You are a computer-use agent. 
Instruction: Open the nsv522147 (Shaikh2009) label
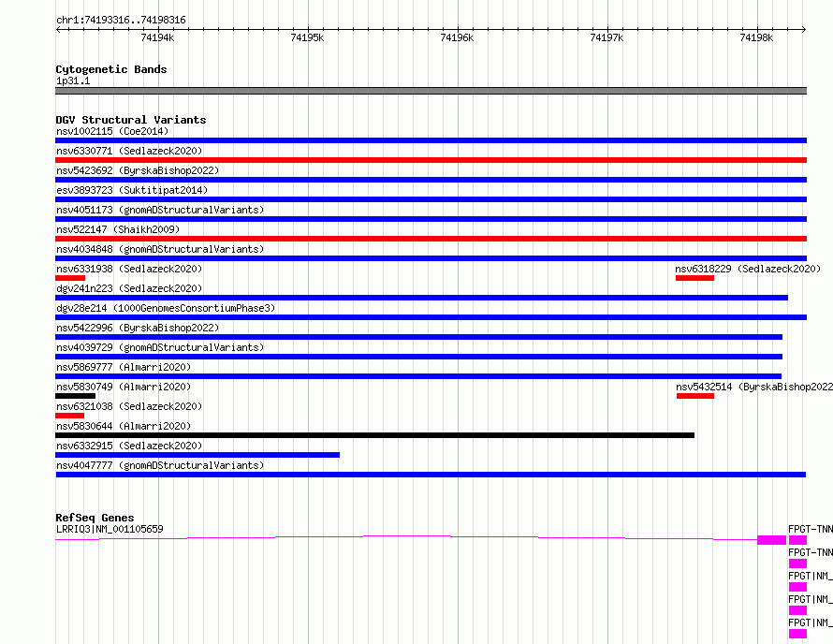click(118, 229)
